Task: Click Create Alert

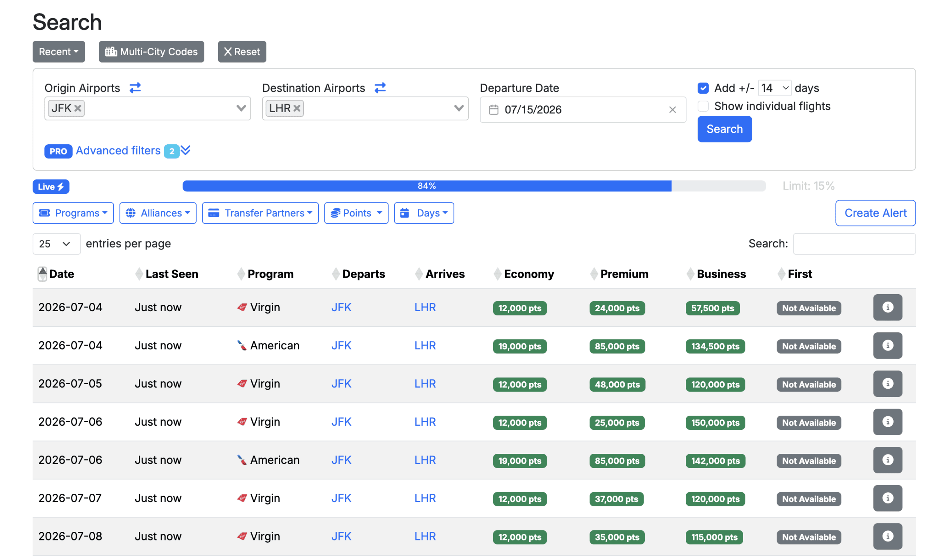Action: coord(875,213)
